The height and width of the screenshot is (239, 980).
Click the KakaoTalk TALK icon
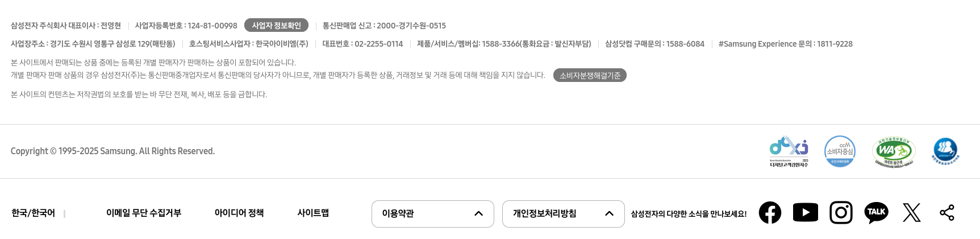pos(876,212)
